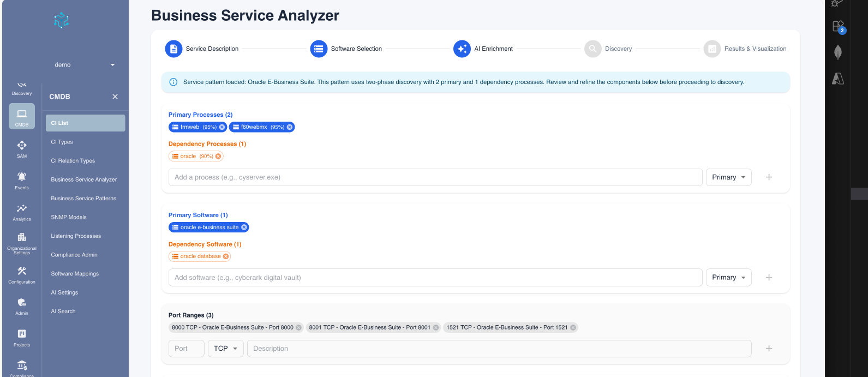Open the TCP protocol dropdown
The width and height of the screenshot is (868, 377).
[x=226, y=349]
